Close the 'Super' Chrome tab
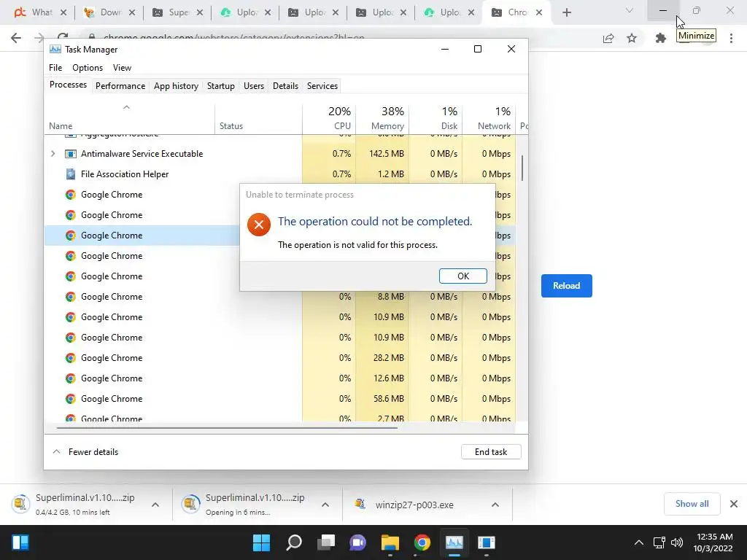This screenshot has width=747, height=560. 200,12
